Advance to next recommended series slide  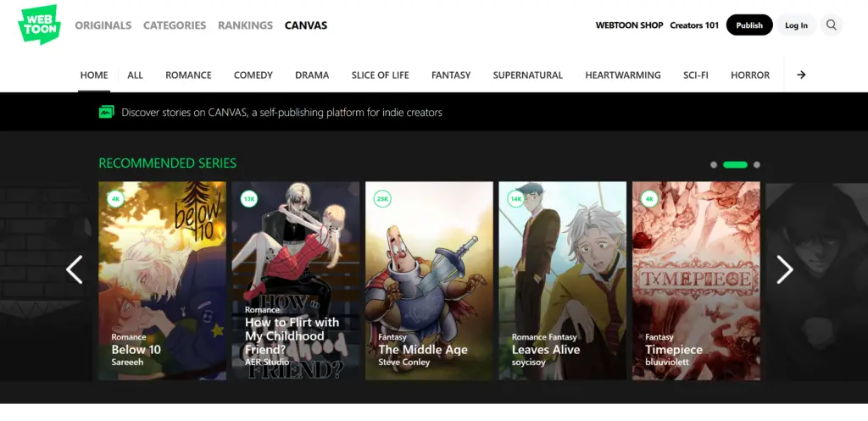coord(785,269)
